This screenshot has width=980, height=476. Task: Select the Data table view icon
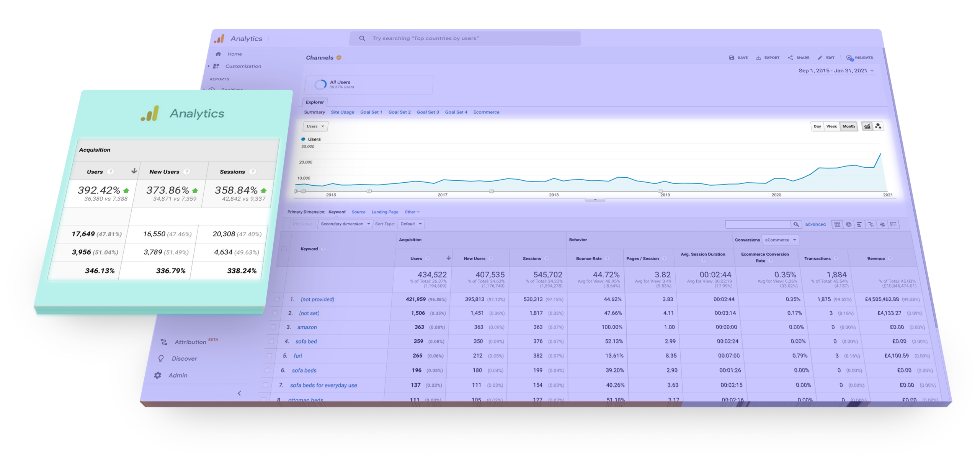[837, 224]
